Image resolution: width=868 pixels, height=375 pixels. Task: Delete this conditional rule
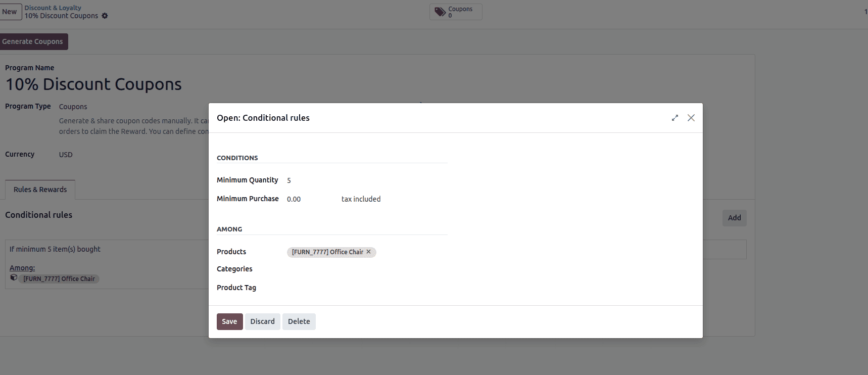click(x=299, y=321)
